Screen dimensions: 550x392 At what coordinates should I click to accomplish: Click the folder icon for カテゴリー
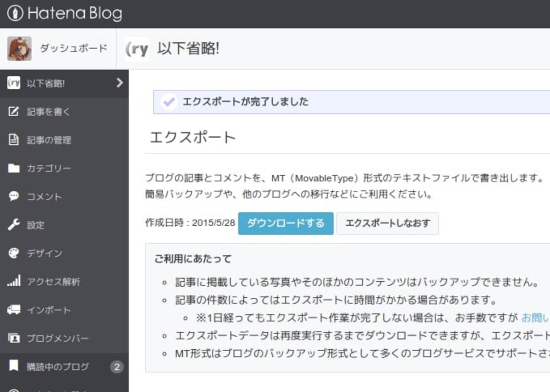14,168
